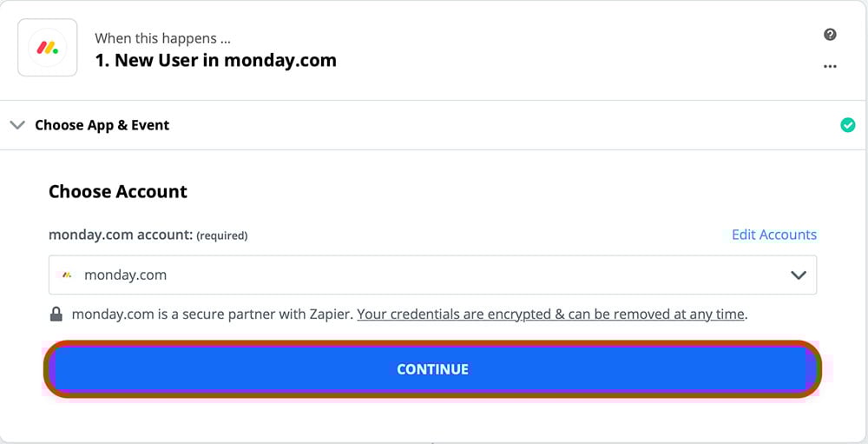This screenshot has height=444, width=868.
Task: Click the padlock security icon
Action: coord(56,315)
